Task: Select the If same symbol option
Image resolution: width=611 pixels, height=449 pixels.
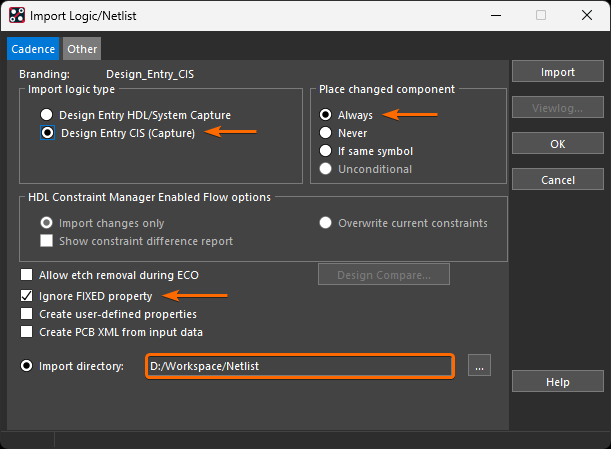Action: coord(326,151)
